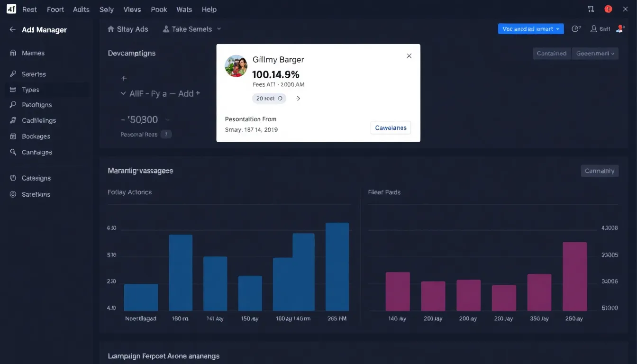Close the Gillmy Barger popup card
This screenshot has width=637, height=364.
click(x=409, y=56)
